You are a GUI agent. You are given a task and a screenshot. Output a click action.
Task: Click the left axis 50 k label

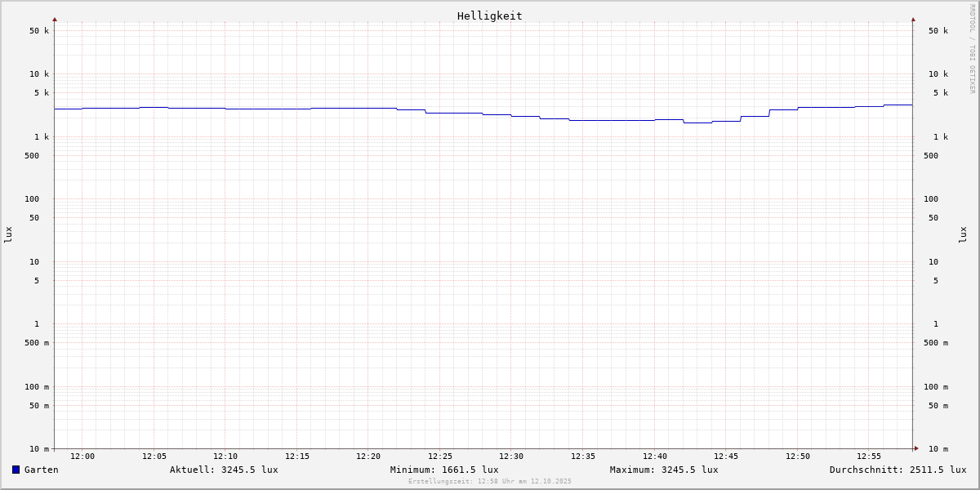(39, 31)
